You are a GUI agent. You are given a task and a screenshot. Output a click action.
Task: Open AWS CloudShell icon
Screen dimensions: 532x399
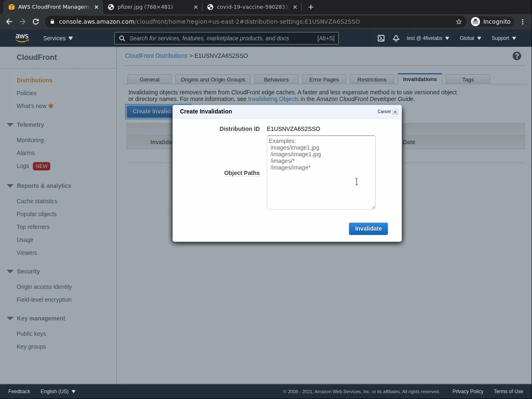click(x=381, y=38)
